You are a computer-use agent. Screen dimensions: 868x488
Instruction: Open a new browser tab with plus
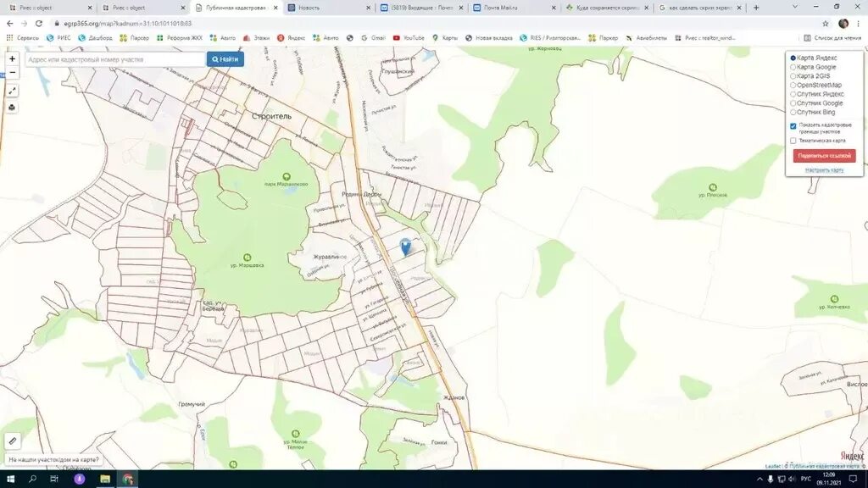[x=756, y=8]
